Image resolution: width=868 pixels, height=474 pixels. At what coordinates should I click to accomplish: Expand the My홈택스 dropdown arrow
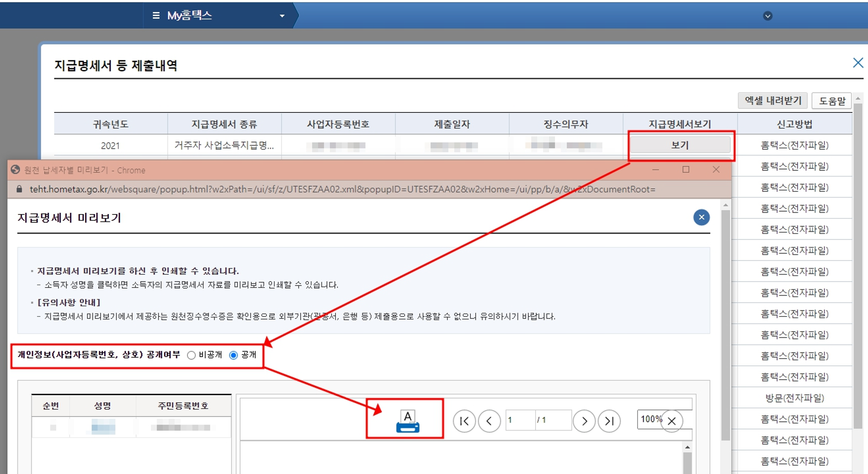(282, 16)
